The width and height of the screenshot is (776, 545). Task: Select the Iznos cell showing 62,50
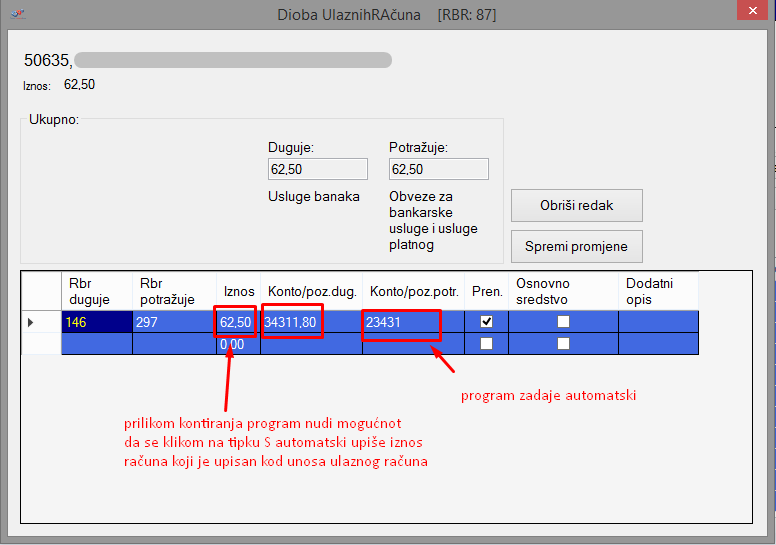pyautogui.click(x=236, y=322)
